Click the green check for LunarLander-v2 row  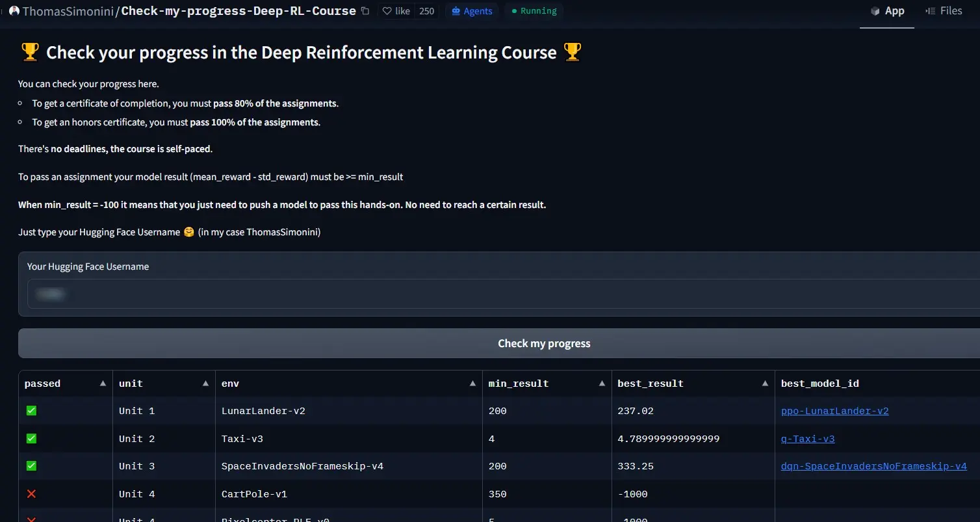pyautogui.click(x=31, y=411)
